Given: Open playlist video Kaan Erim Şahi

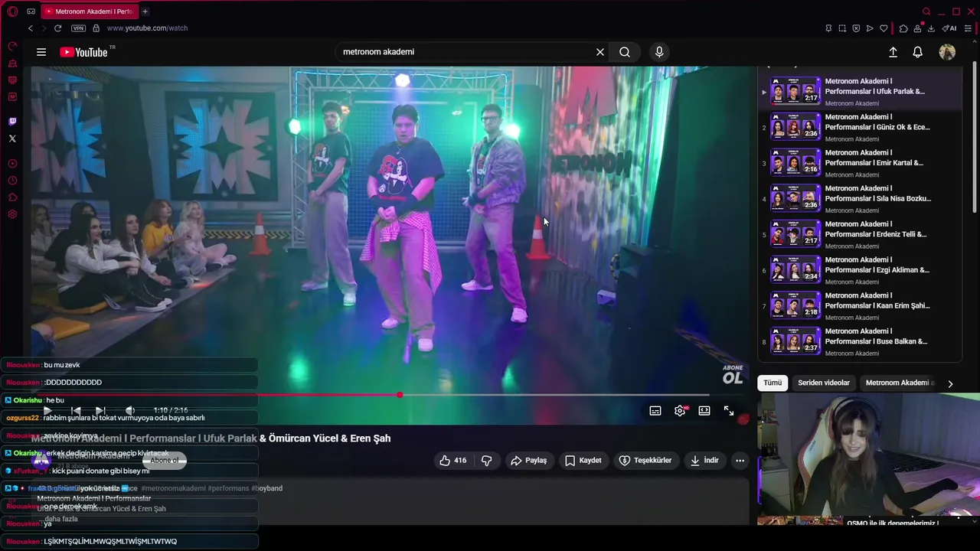Looking at the screenshot, I should point(861,306).
